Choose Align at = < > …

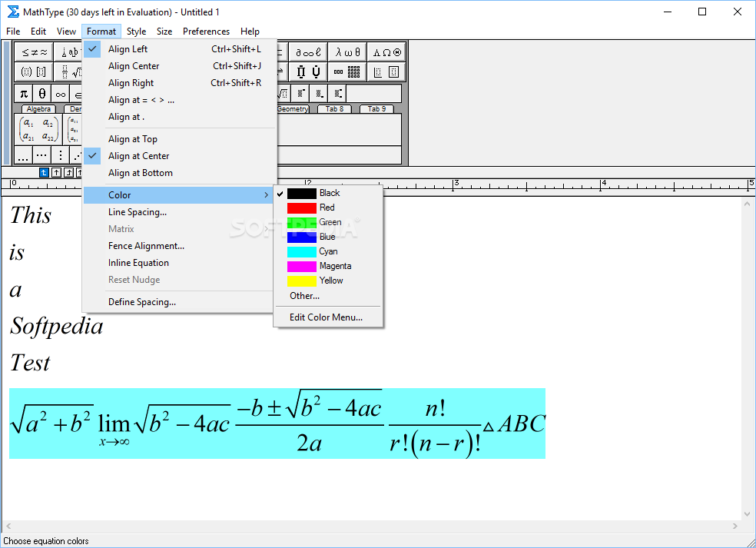pyautogui.click(x=179, y=100)
